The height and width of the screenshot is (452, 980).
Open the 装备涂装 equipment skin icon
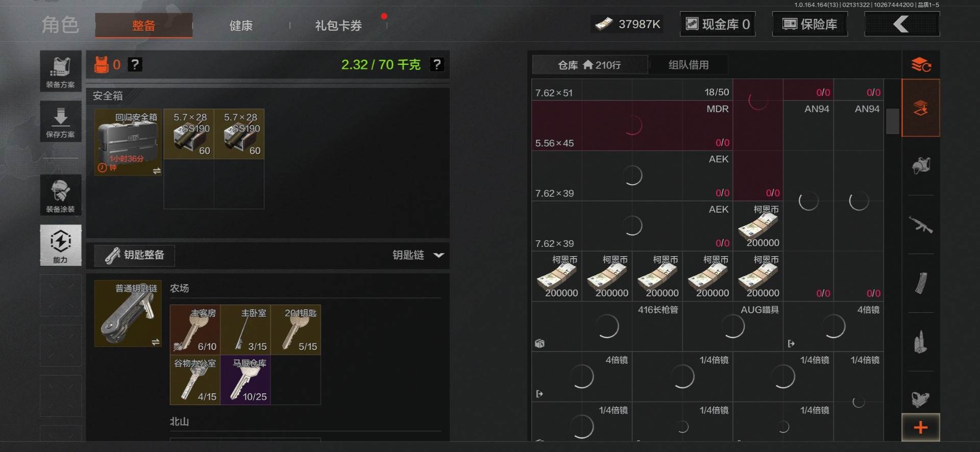click(61, 195)
